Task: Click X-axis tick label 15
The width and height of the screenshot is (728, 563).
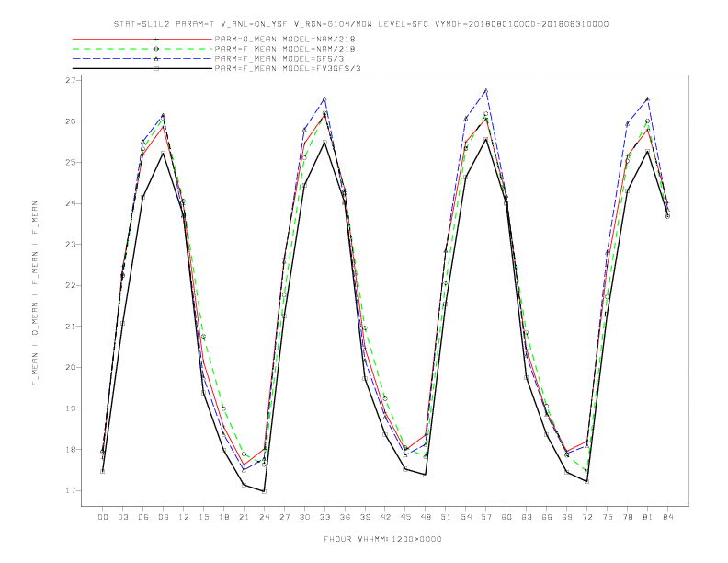Action: click(203, 517)
